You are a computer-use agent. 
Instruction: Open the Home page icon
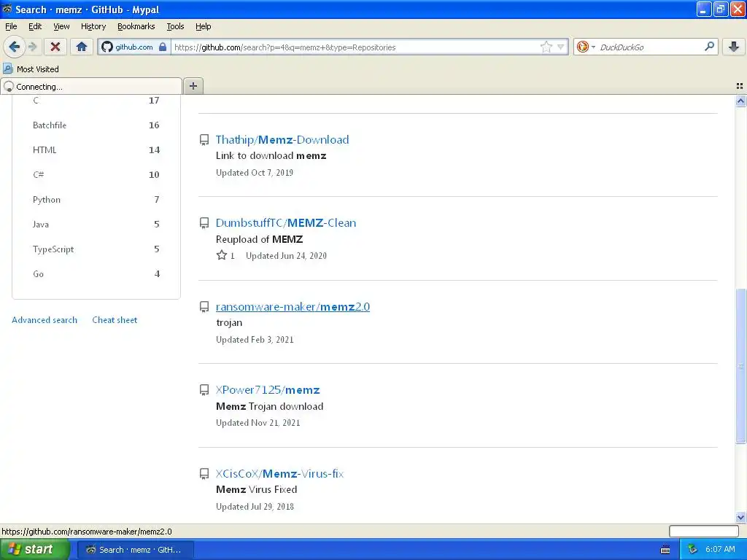(x=82, y=47)
